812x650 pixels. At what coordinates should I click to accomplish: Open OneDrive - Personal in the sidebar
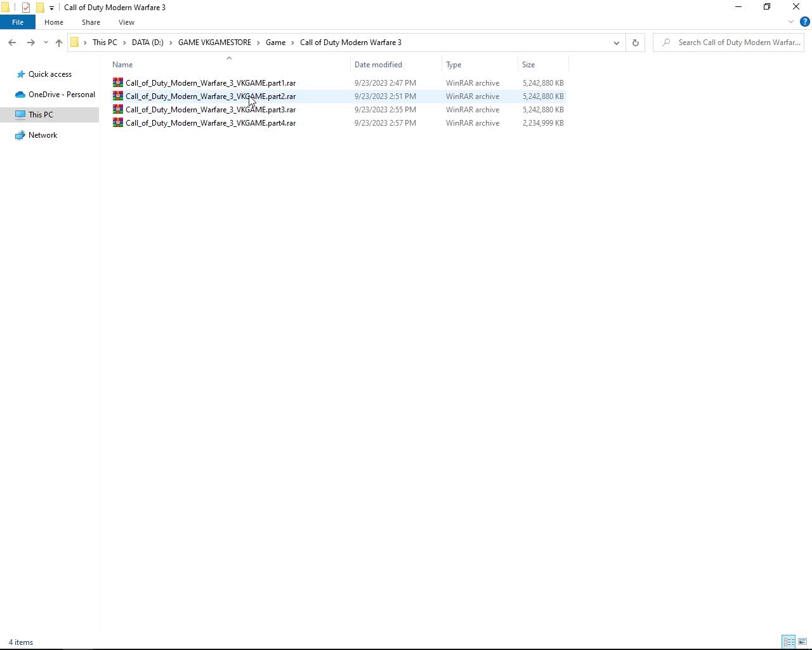[x=61, y=94]
